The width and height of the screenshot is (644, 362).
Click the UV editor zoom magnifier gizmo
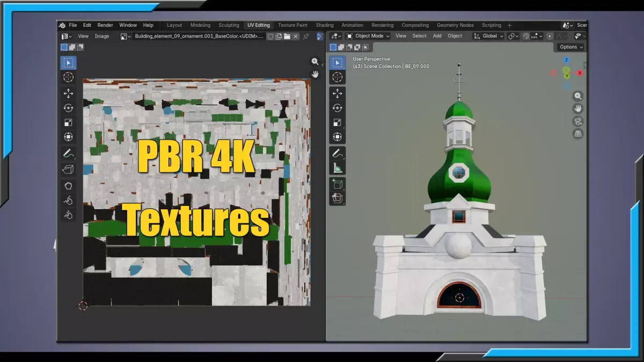[315, 62]
